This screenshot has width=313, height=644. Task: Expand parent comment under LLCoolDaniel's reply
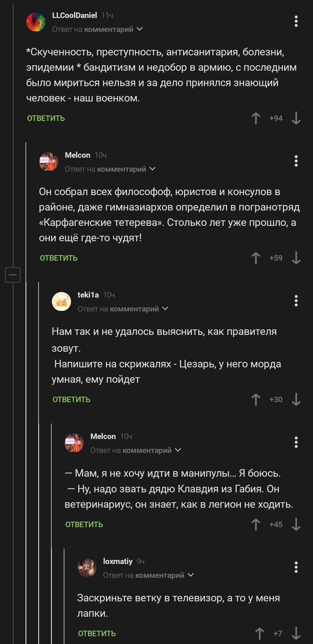click(x=140, y=29)
